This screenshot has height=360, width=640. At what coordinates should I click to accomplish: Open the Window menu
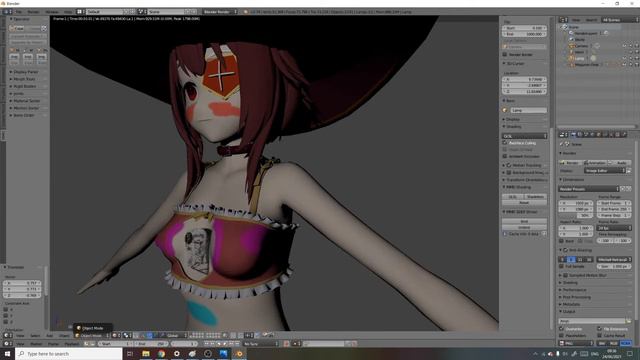(x=52, y=12)
